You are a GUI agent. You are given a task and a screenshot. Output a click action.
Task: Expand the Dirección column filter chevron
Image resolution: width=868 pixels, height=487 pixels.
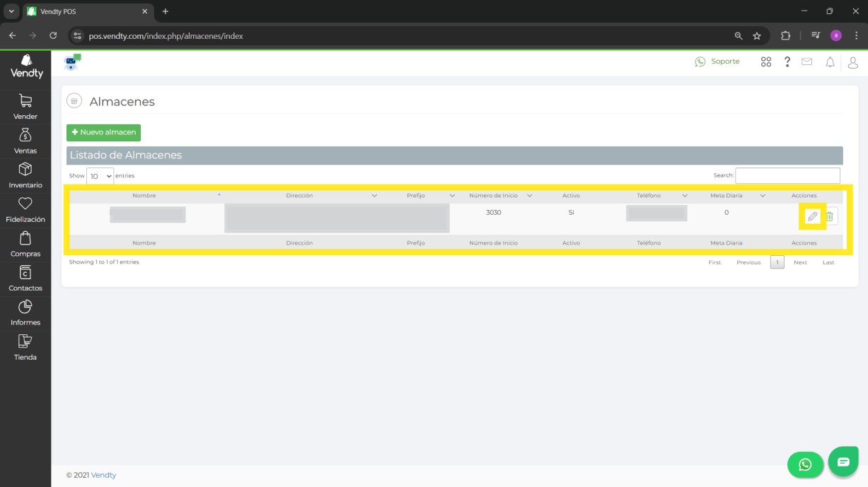coord(374,196)
